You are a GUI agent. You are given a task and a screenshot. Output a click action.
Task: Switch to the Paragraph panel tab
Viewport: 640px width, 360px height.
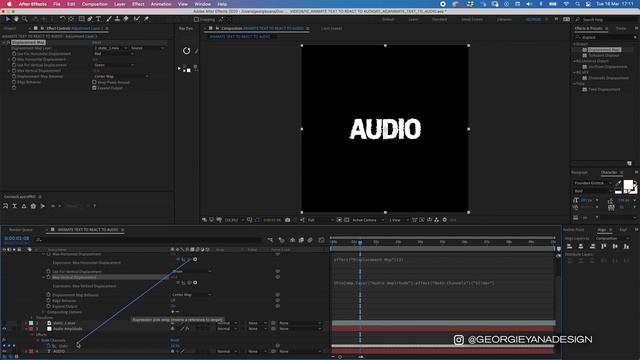[580, 173]
